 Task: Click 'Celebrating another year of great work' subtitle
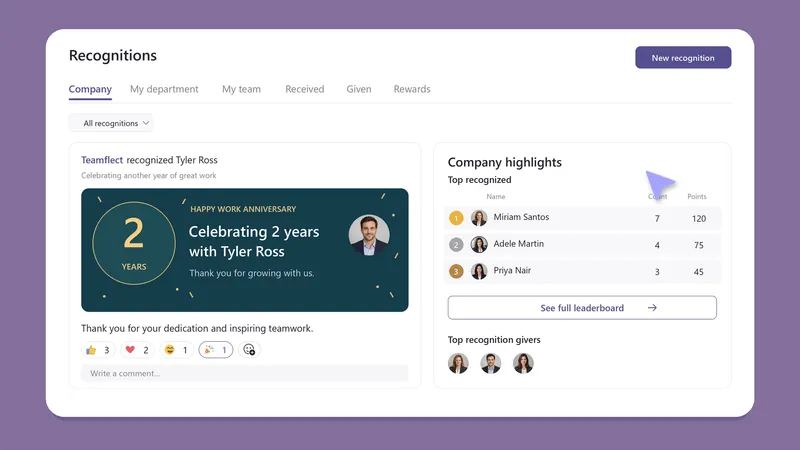tap(148, 176)
